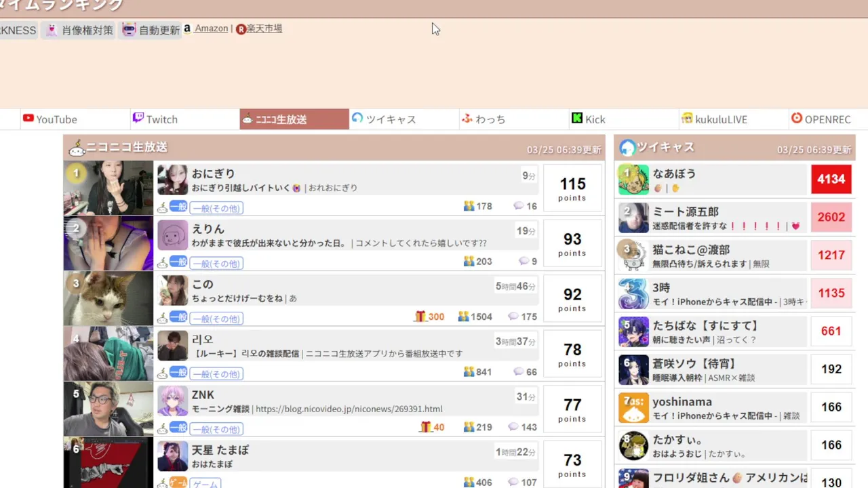Viewport: 868px width, 488px height.
Task: Click この avatar icon
Action: [x=173, y=290]
